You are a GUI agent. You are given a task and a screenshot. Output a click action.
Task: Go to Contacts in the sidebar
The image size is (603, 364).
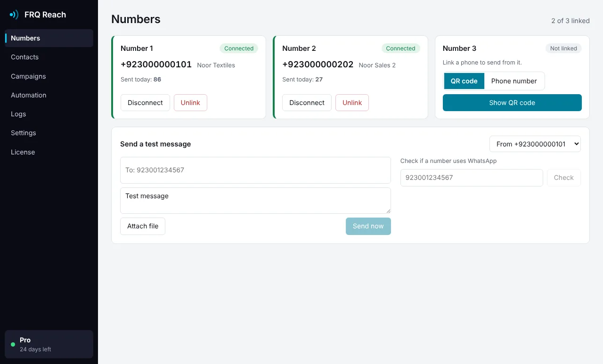49,57
